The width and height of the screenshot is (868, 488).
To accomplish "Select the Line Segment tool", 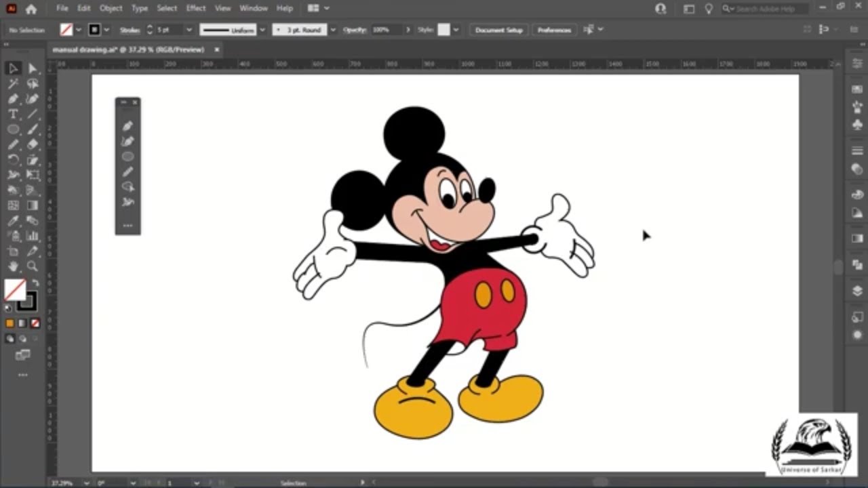I will [33, 114].
